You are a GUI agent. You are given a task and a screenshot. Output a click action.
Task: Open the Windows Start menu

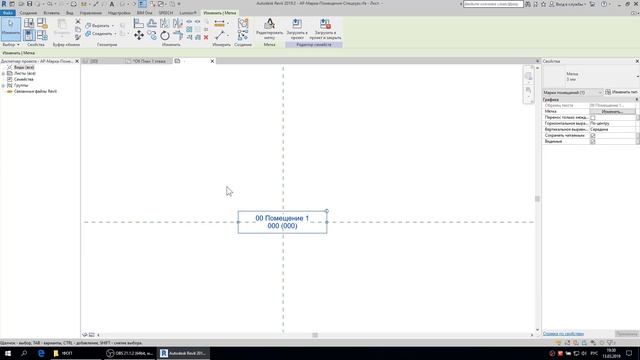[x=8, y=353]
